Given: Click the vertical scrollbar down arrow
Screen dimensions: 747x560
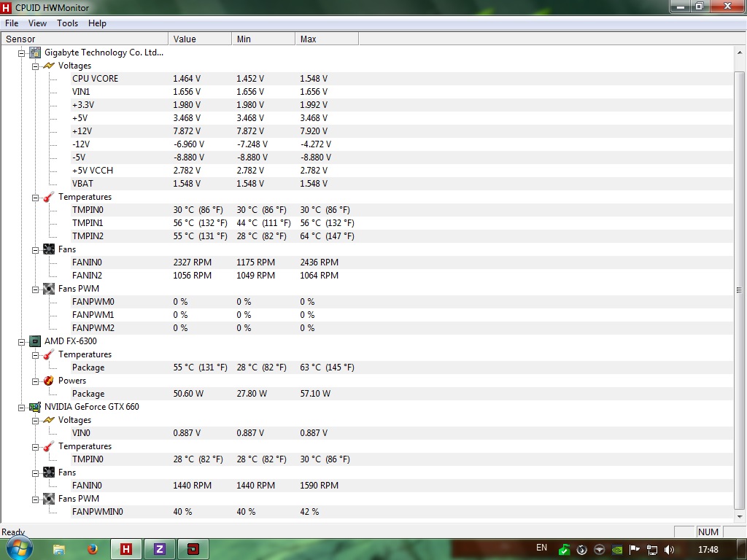Looking at the screenshot, I should [740, 516].
